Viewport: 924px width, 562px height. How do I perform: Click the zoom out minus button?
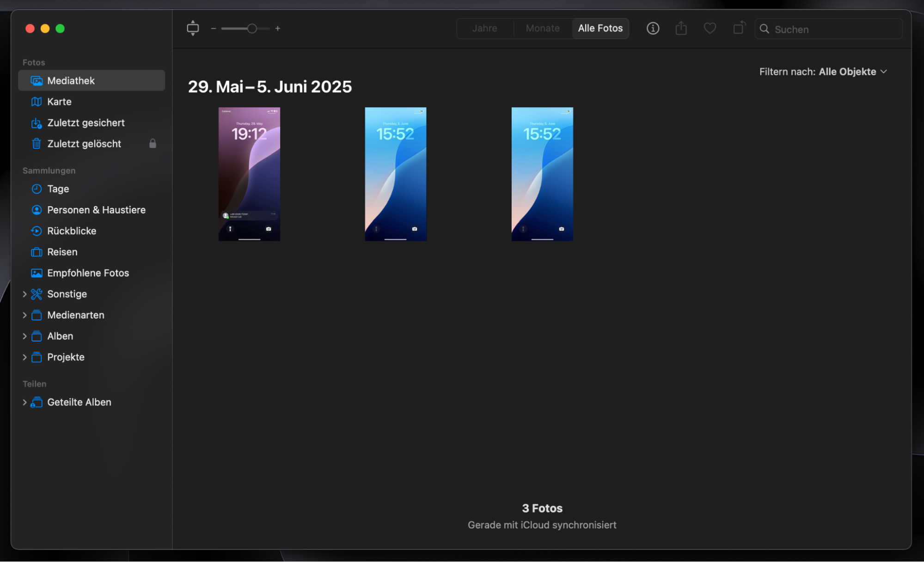[x=214, y=29]
